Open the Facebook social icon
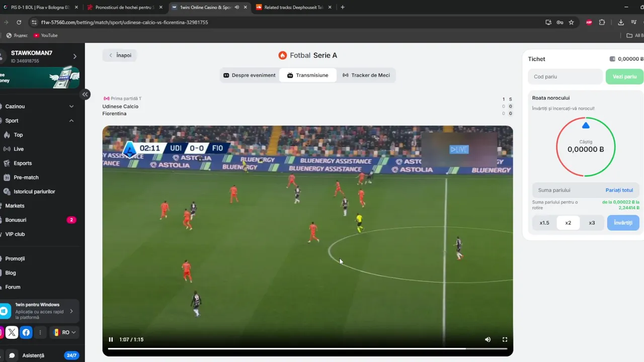Viewport: 644px width, 362px height. [26, 332]
